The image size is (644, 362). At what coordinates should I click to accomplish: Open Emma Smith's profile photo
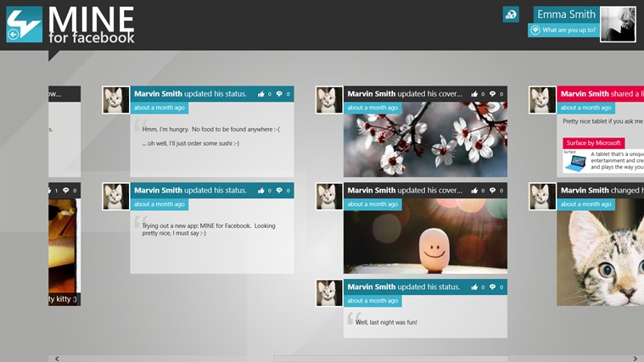[x=618, y=24]
